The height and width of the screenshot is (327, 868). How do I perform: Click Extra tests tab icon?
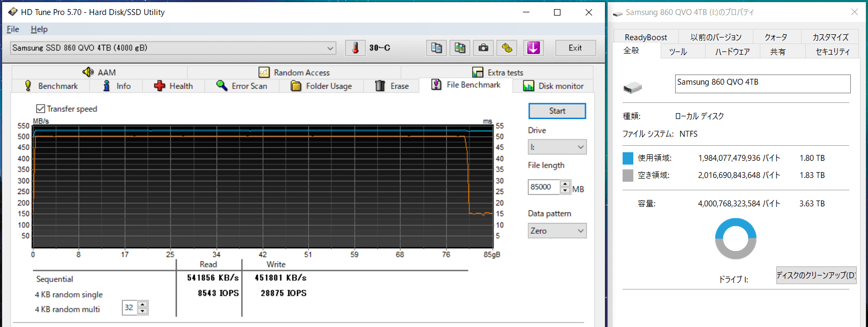tap(477, 72)
